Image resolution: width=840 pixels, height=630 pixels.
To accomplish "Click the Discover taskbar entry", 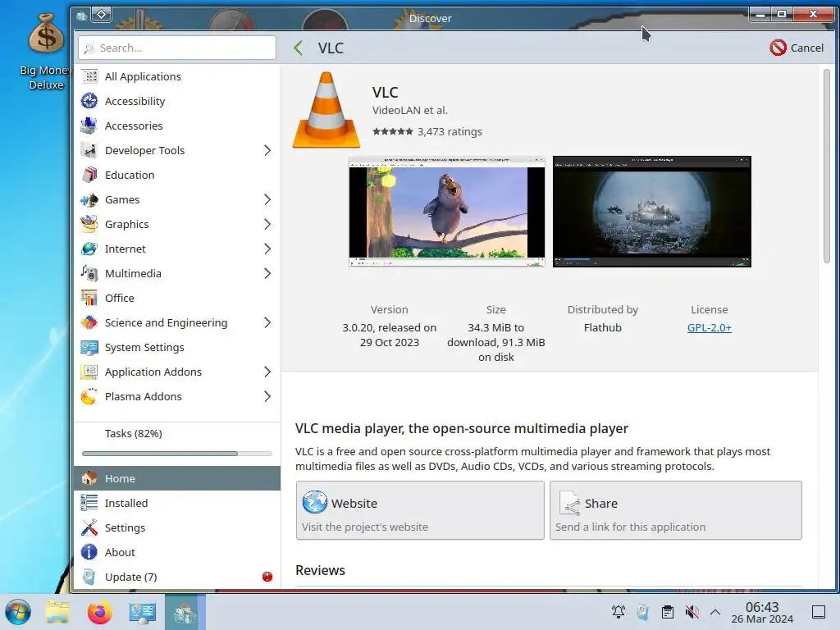I will pos(185,612).
